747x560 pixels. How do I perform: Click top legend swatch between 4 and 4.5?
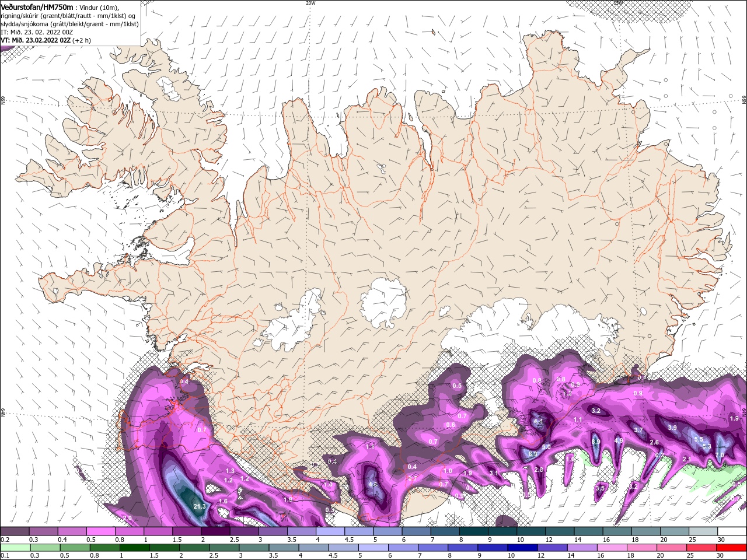click(330, 531)
